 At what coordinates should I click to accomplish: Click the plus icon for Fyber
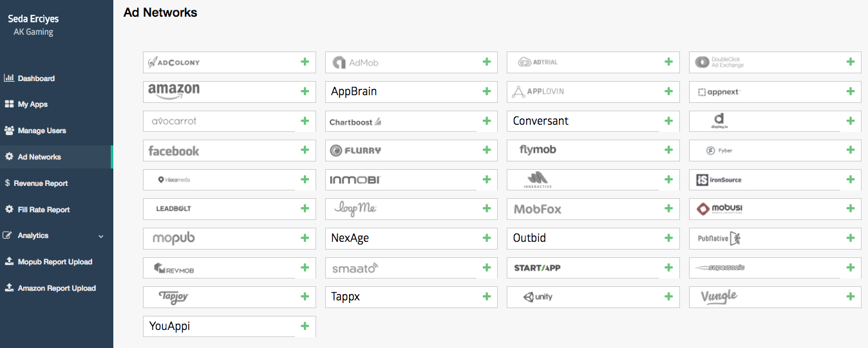point(851,150)
